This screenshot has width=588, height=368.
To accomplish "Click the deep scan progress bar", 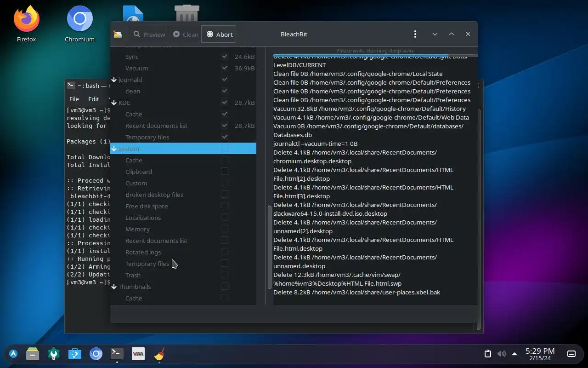I will coord(375,56).
